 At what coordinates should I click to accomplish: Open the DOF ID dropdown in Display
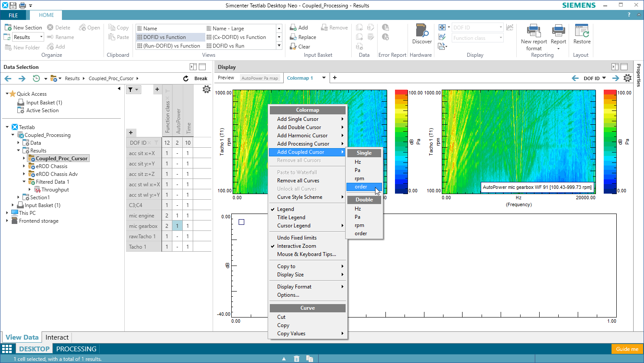pos(604,78)
